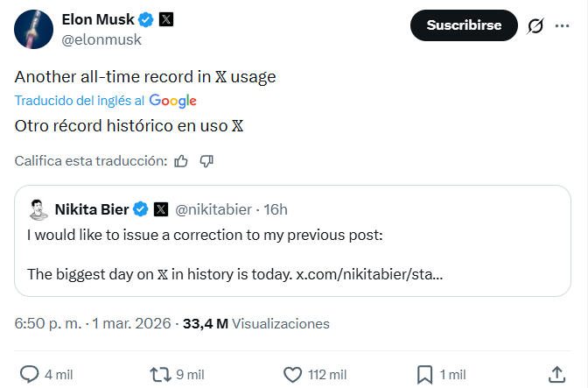Open the @elonmusk handle link

pyautogui.click(x=99, y=39)
